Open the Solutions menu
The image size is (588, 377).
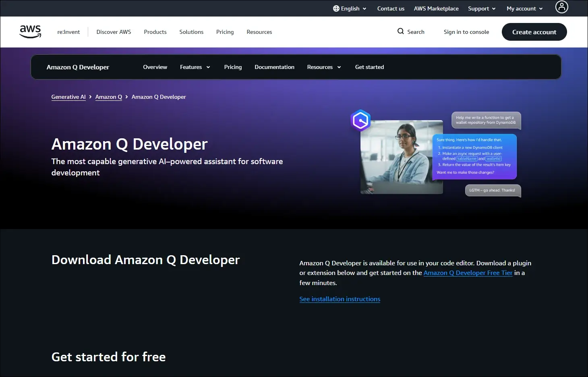coord(191,32)
